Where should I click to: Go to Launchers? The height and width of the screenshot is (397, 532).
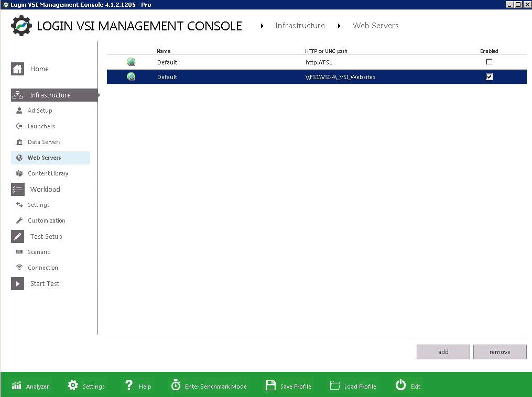coord(41,126)
